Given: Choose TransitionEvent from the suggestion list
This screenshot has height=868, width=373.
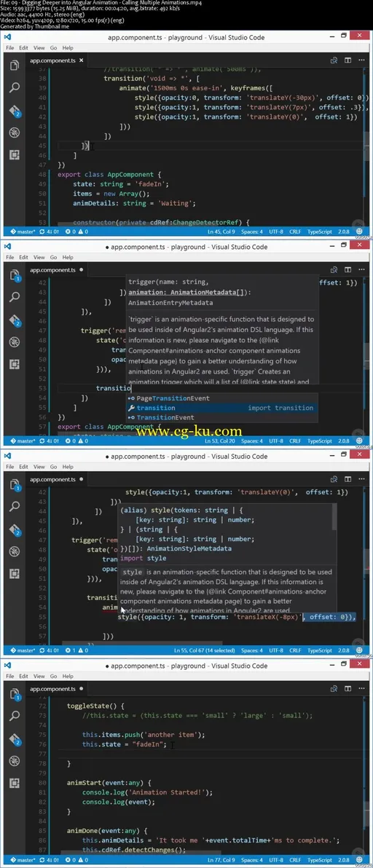Looking at the screenshot, I should click(x=222, y=417).
